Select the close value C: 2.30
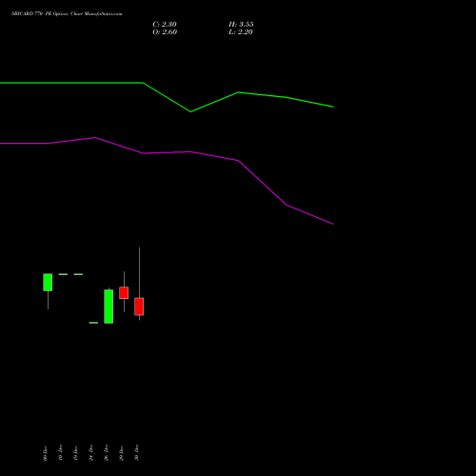The height and width of the screenshot is (476, 476). [x=165, y=24]
